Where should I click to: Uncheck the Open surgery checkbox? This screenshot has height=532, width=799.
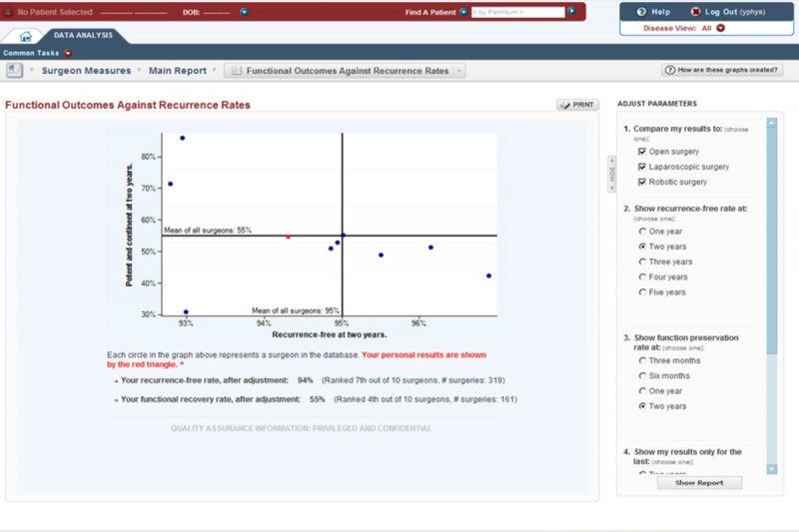coord(642,151)
